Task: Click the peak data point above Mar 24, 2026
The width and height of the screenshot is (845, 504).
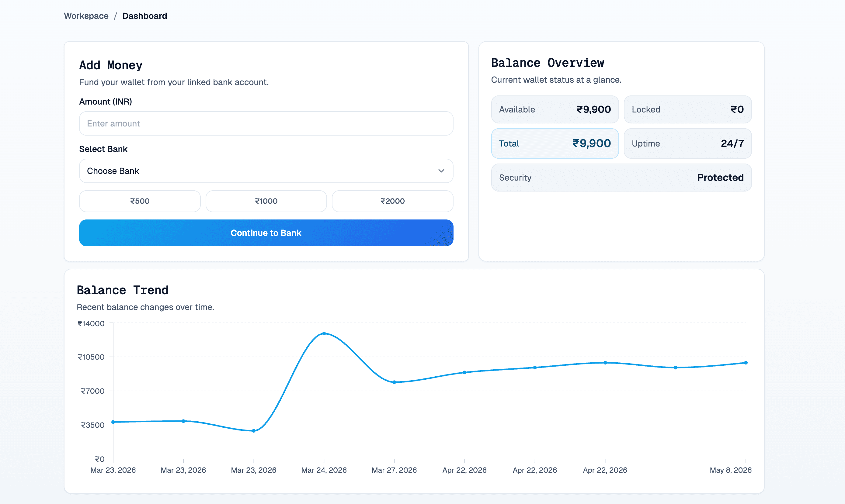Action: (x=324, y=333)
